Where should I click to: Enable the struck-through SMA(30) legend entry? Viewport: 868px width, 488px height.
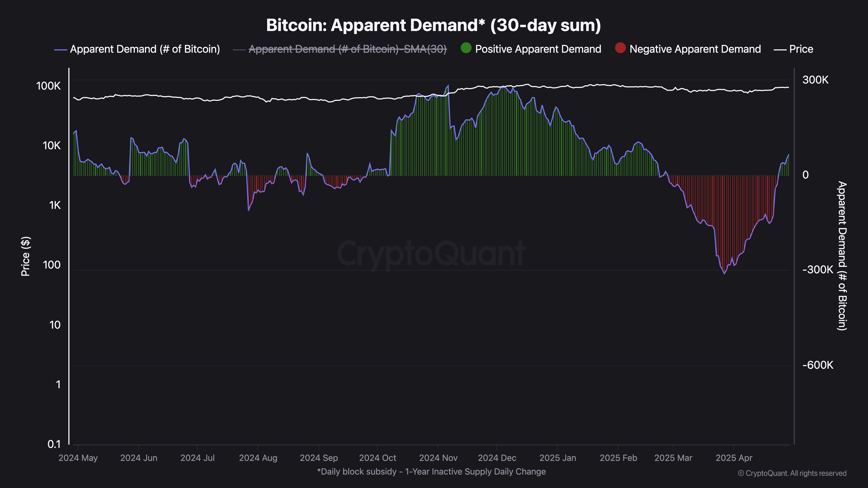click(x=347, y=49)
